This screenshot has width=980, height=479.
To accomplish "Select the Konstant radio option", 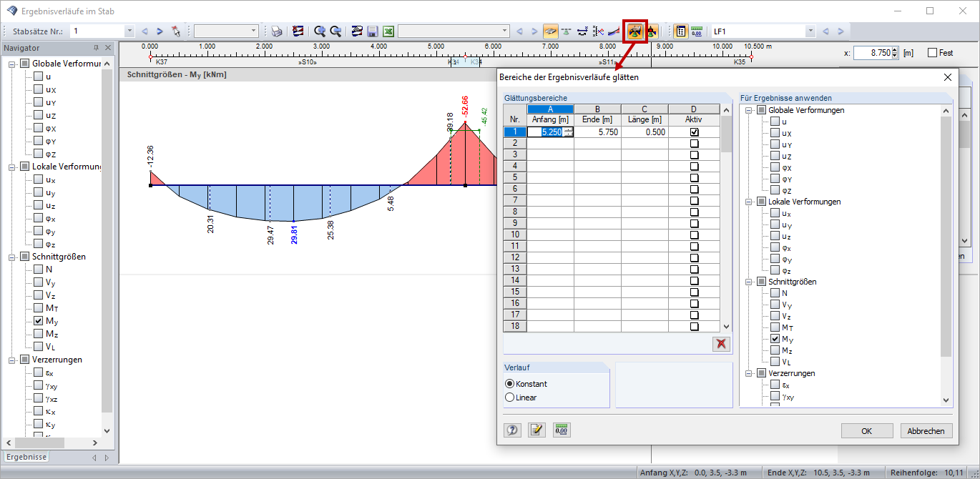I will pos(510,384).
